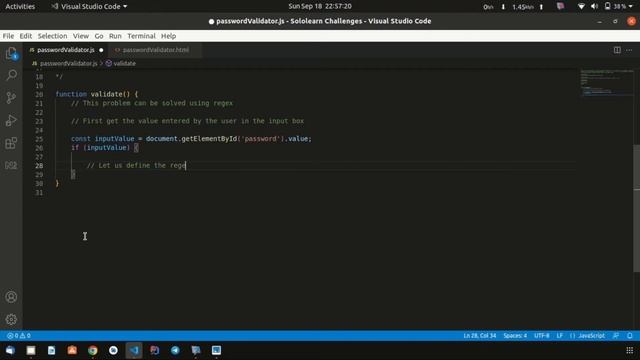Click the Visual Studio Code icon in the dock
This screenshot has height=360, width=640.
[134, 350]
